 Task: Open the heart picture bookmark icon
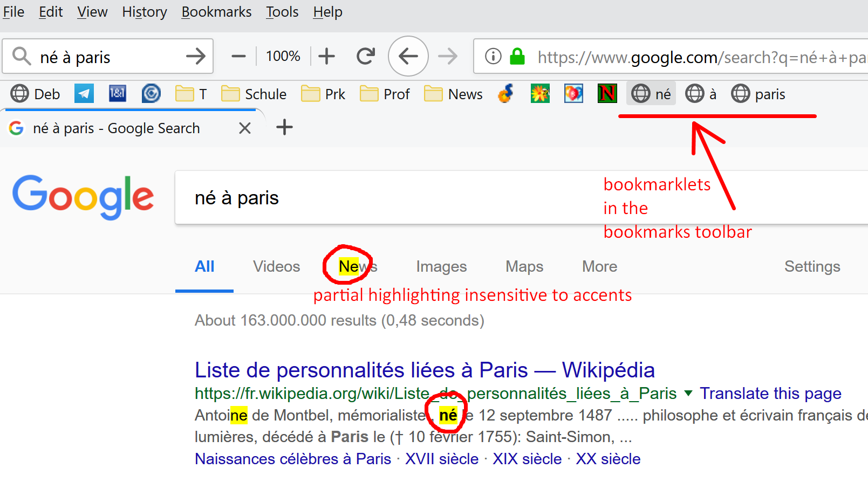[x=573, y=94]
